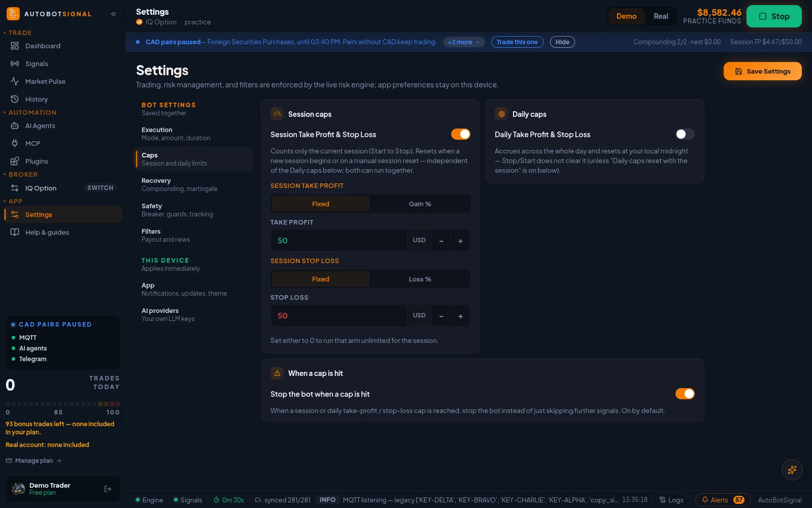This screenshot has width=812, height=508.
Task: Open the Filters settings section
Action: (195, 235)
